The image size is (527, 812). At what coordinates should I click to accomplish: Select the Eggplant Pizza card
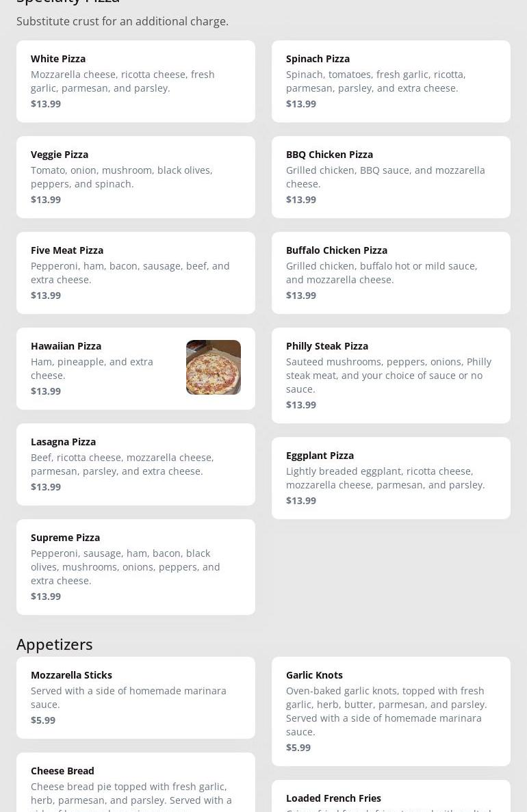tap(391, 478)
